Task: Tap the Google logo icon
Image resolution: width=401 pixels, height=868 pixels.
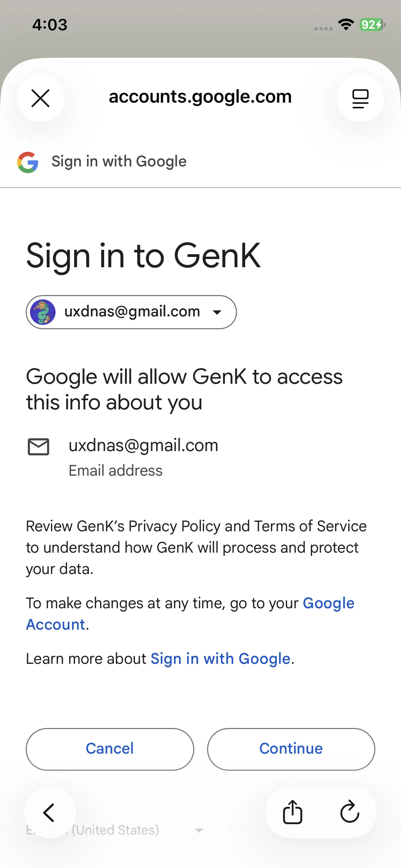Action: tap(28, 162)
